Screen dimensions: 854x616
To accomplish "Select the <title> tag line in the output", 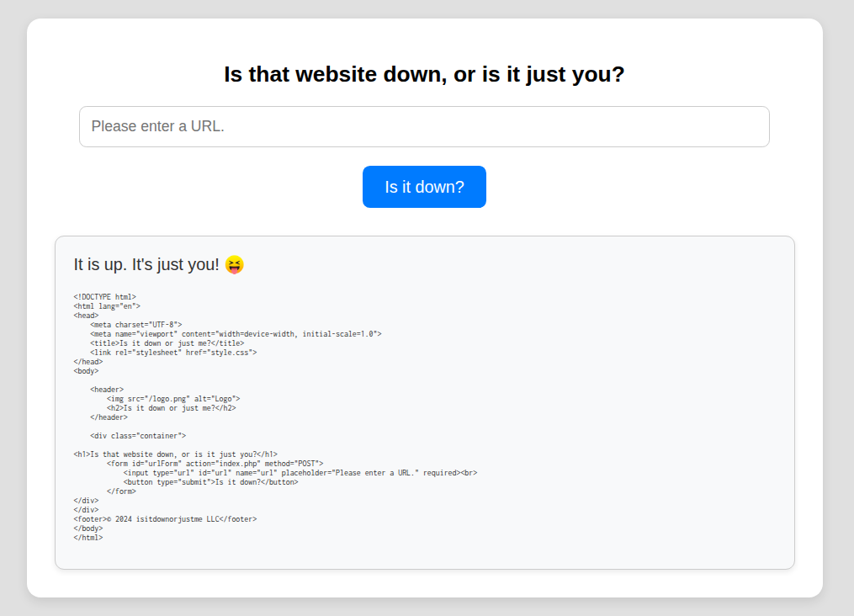I will tap(167, 343).
